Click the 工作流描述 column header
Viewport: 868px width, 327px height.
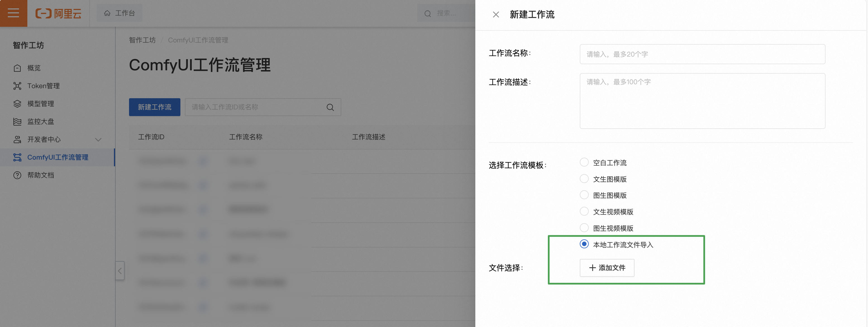369,137
